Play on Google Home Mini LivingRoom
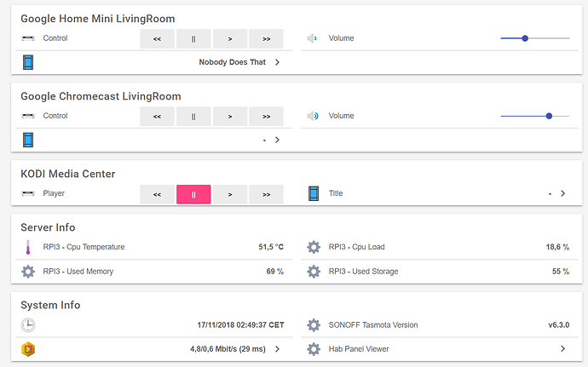Screen dimensions: 588x367 (230, 38)
